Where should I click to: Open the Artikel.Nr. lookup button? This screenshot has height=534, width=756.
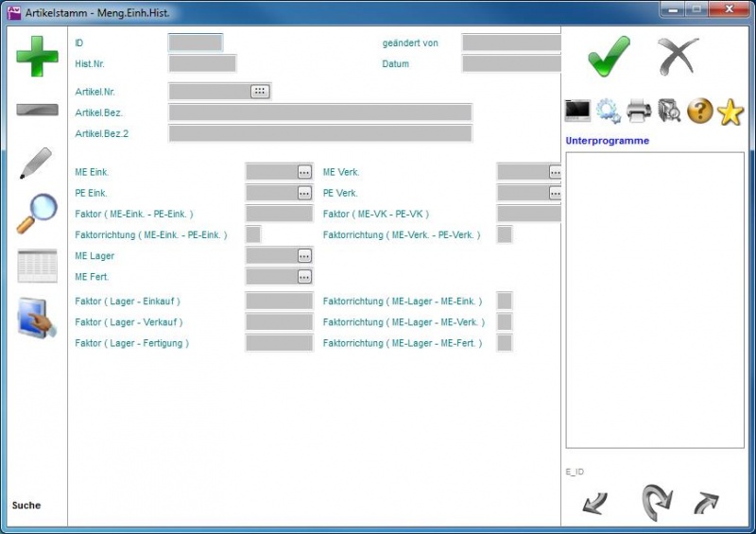pyautogui.click(x=260, y=91)
